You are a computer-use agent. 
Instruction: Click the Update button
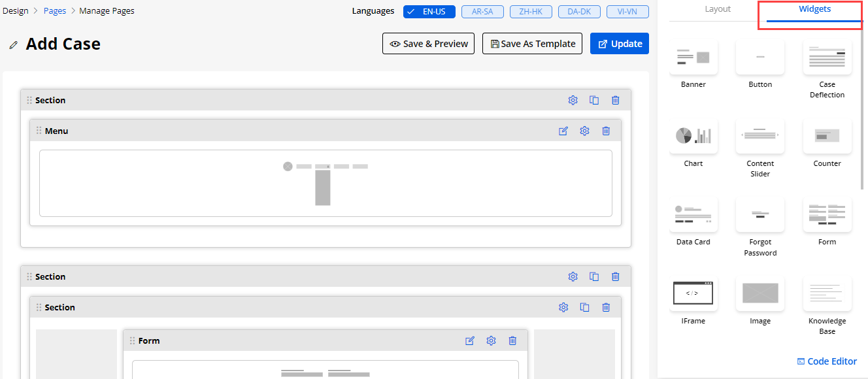[x=620, y=44]
